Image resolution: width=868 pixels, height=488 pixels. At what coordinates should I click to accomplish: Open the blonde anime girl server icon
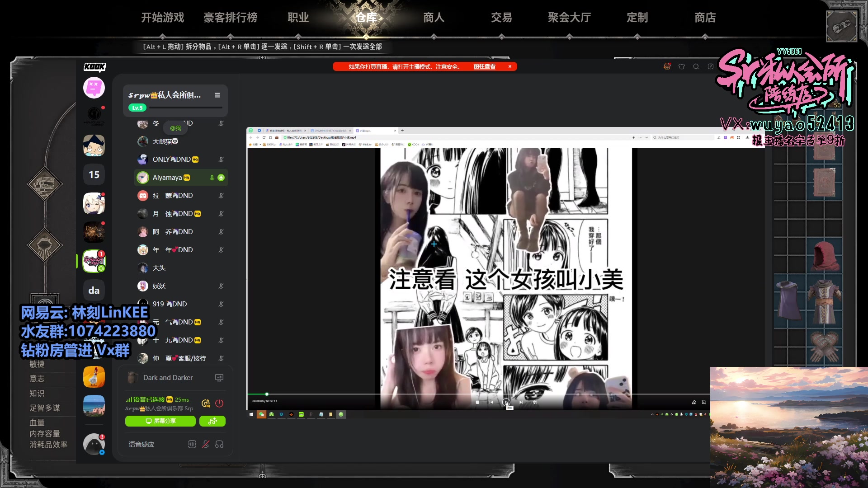point(94,203)
